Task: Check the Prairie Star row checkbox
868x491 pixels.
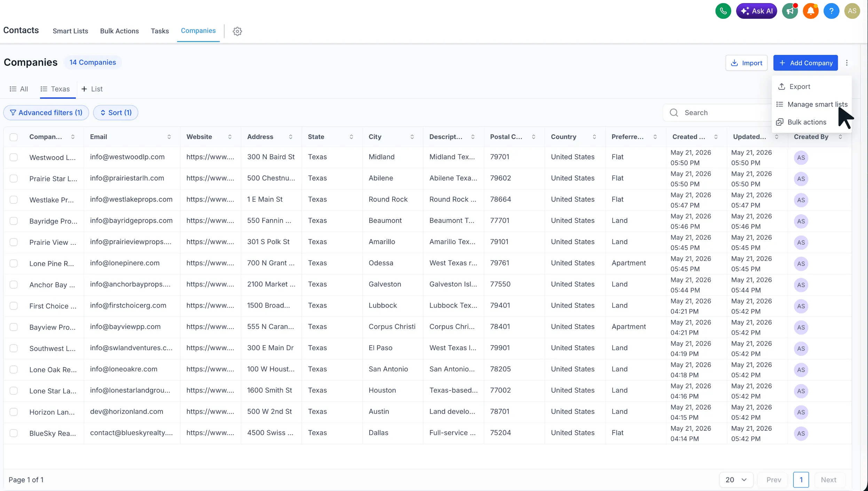Action: pyautogui.click(x=14, y=178)
